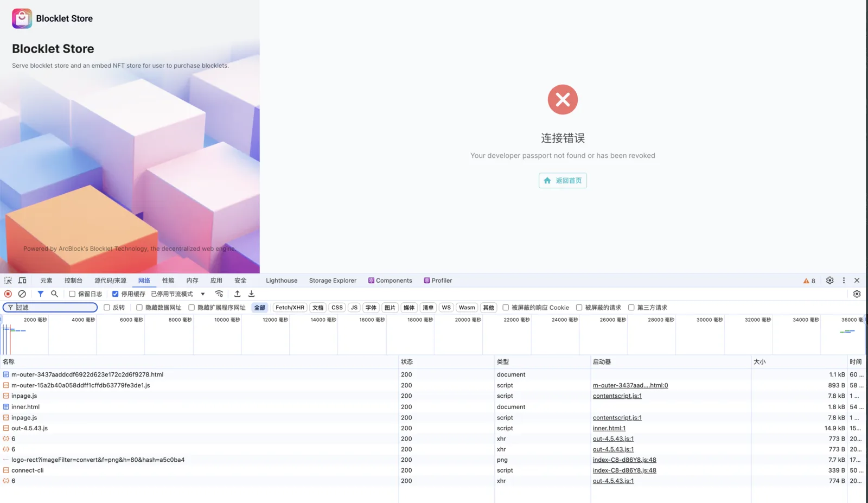Check the 隐藏扩展程序网址 checkbox

(192, 308)
